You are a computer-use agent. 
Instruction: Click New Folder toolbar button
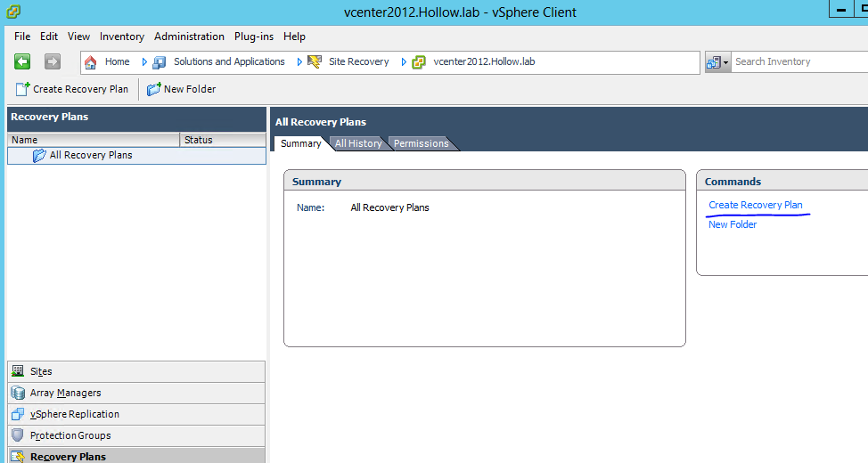pyautogui.click(x=181, y=89)
